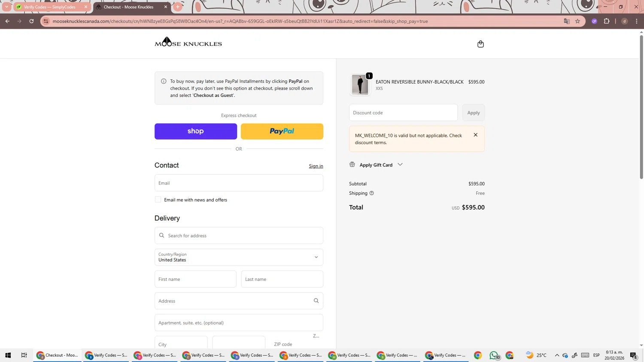
Task: Click the info icon in the PayPal notice
Action: [x=164, y=81]
